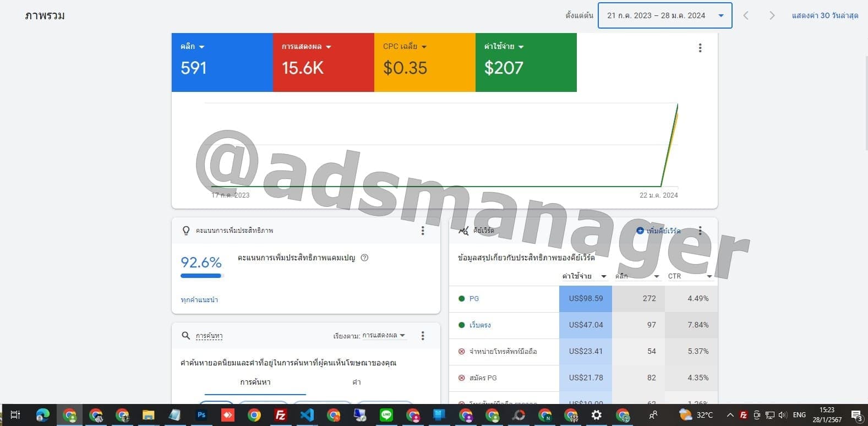This screenshot has width=868, height=426.
Task: Click the green status dot for เว็บตรง keyword
Action: (461, 325)
